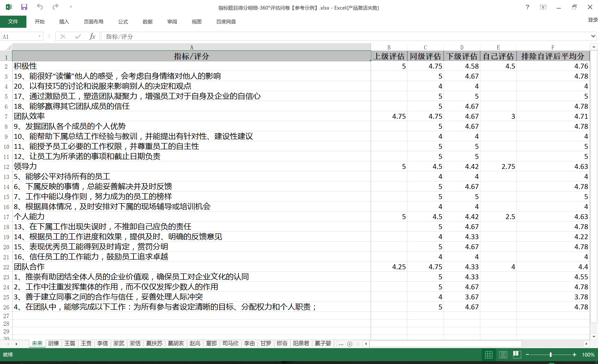Click header cell 排除自评后平均分
Screen dimensions: 598x364
[x=553, y=56]
